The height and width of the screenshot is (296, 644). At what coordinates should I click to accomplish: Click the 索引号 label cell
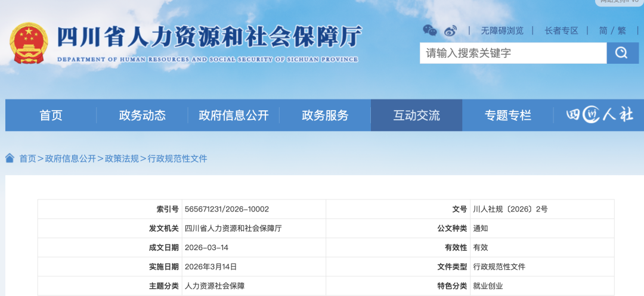coord(110,209)
